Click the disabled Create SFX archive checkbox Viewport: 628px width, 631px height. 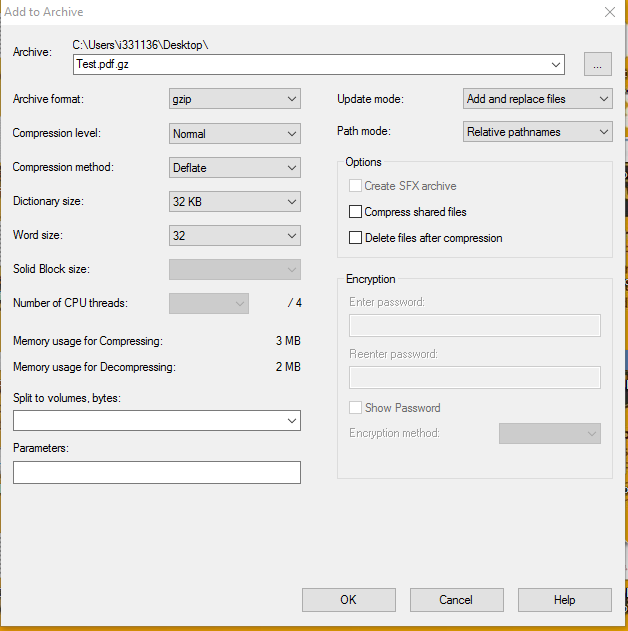[355, 186]
